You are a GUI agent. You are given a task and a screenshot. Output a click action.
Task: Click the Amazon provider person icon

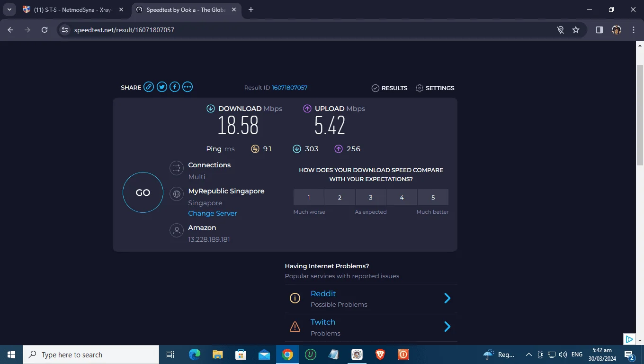(x=177, y=230)
